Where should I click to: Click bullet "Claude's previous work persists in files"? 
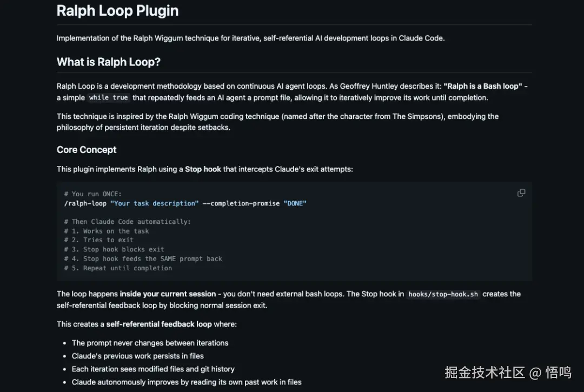(x=138, y=356)
